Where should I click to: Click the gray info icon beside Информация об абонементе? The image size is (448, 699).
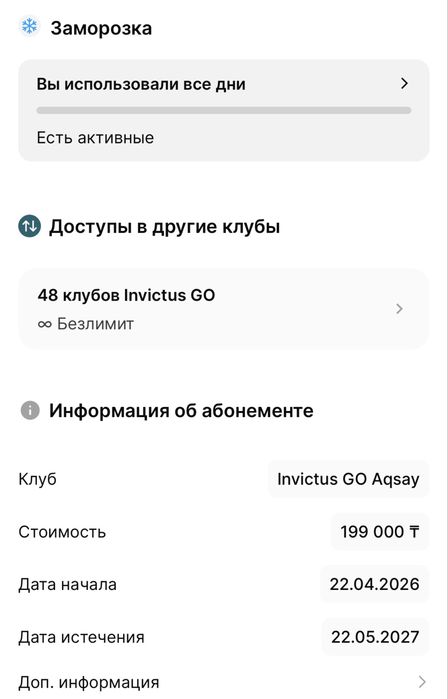coord(30,410)
